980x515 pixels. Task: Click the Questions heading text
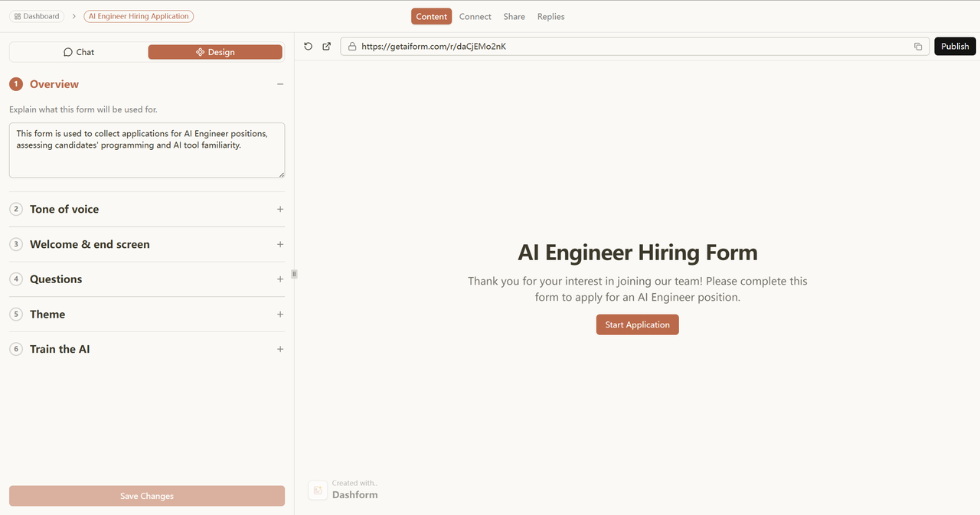(x=56, y=279)
